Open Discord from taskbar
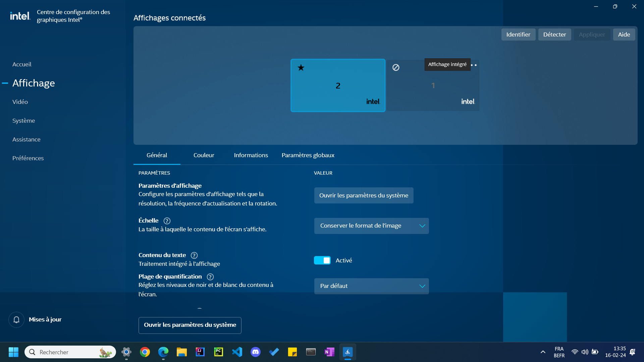Viewport: 644px width, 362px height. pos(256,352)
